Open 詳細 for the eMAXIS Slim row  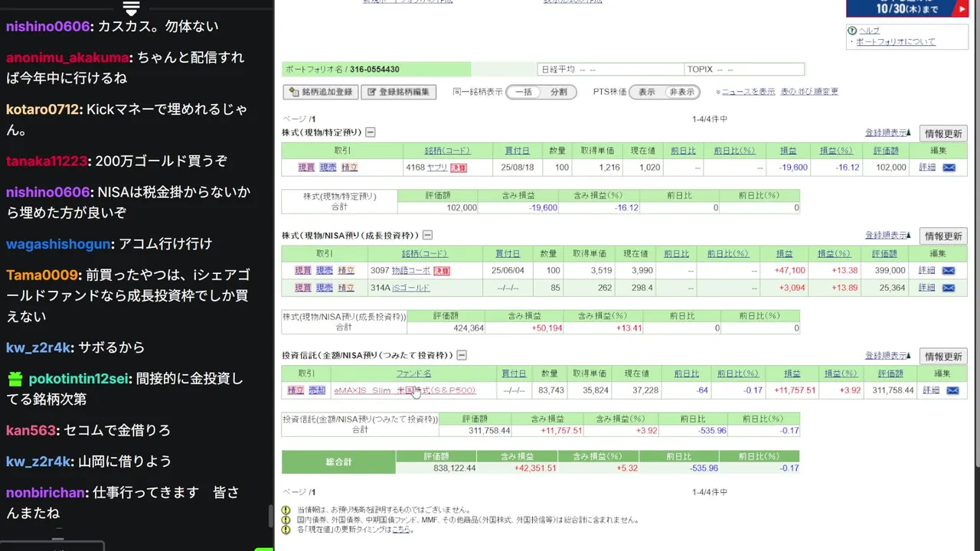[x=931, y=390]
